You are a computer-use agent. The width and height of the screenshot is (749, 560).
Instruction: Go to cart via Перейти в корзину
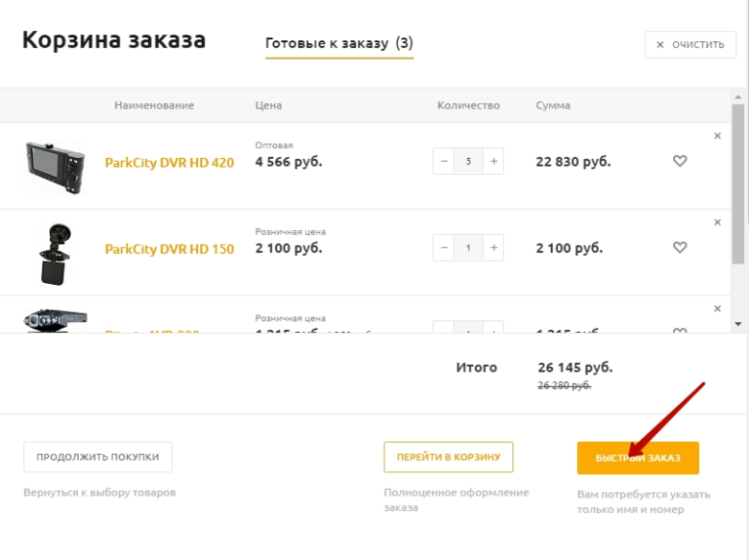pos(449,458)
